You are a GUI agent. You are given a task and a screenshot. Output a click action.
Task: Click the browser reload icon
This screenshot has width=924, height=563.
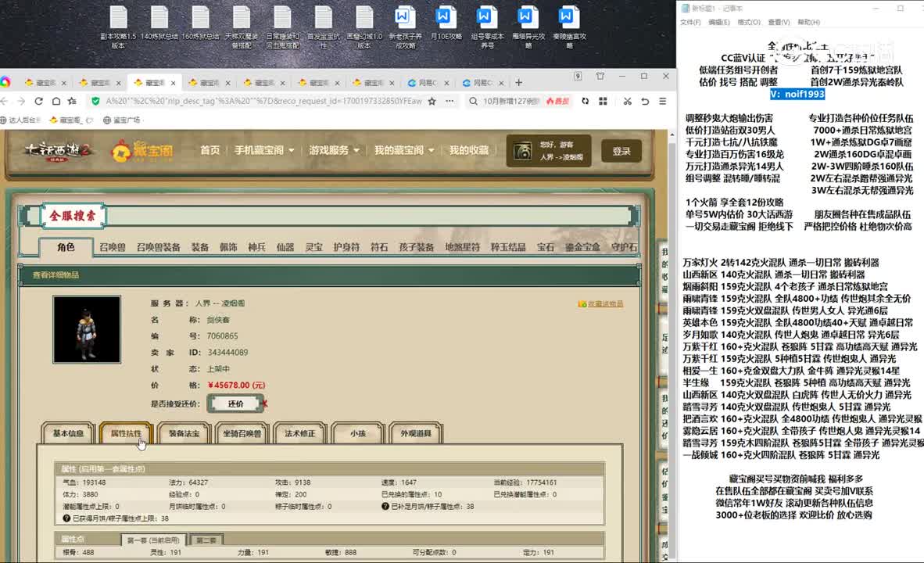[x=38, y=102]
